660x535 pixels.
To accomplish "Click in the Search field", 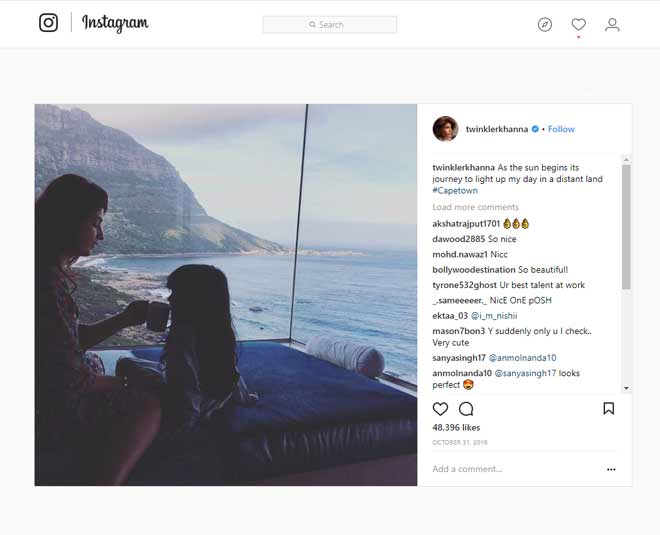I will click(x=330, y=25).
